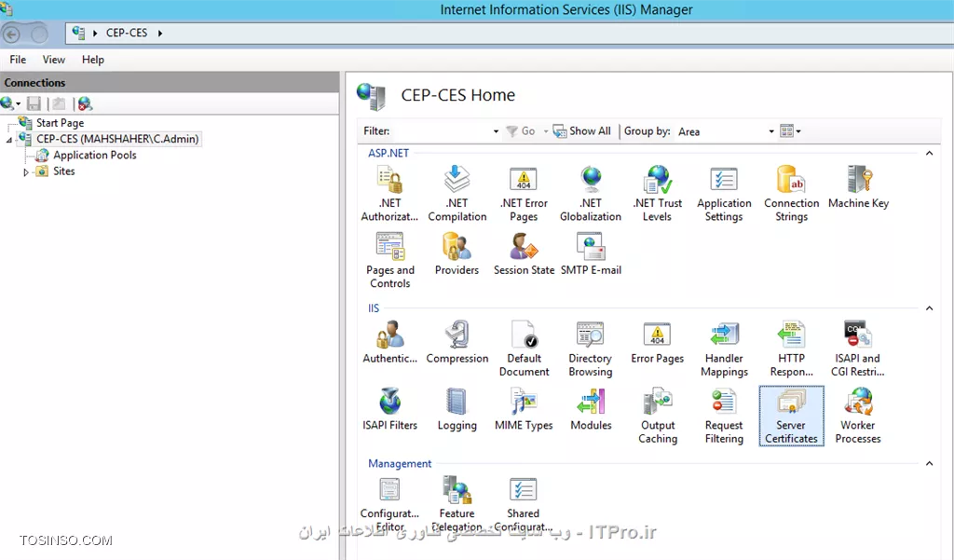Screen dimensions: 954x560
Task: Open Machine Key feature
Action: (x=858, y=187)
